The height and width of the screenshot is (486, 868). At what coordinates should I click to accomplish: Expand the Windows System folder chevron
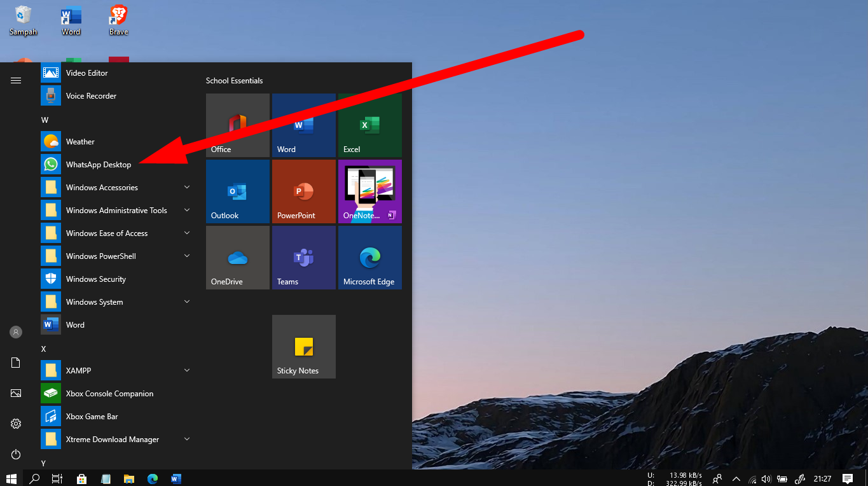coord(187,302)
